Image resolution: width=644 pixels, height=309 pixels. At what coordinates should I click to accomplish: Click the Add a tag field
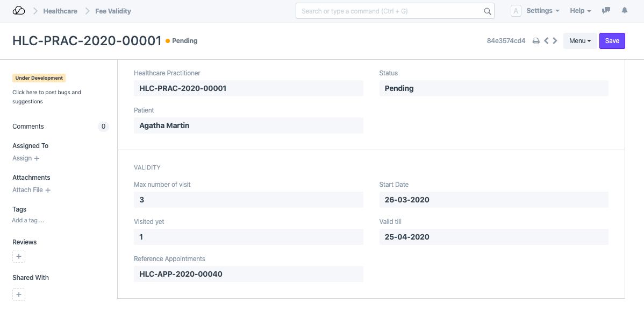point(28,220)
